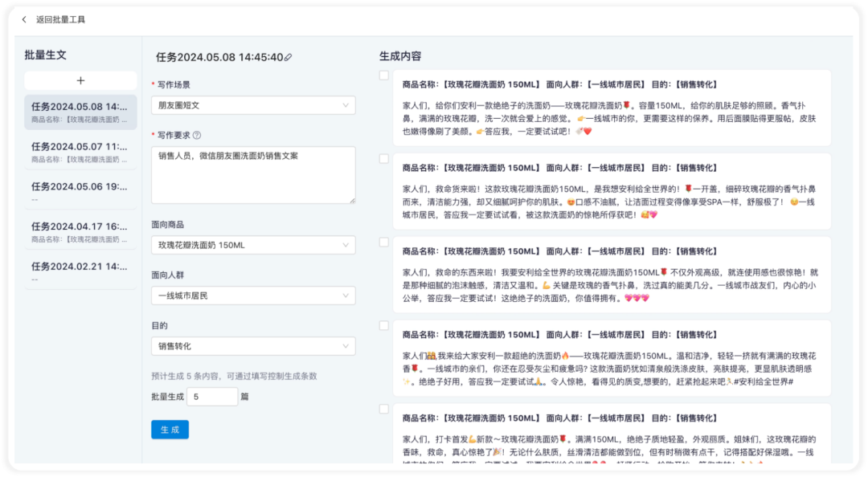Tick the checkbox for first generated content

coord(383,75)
